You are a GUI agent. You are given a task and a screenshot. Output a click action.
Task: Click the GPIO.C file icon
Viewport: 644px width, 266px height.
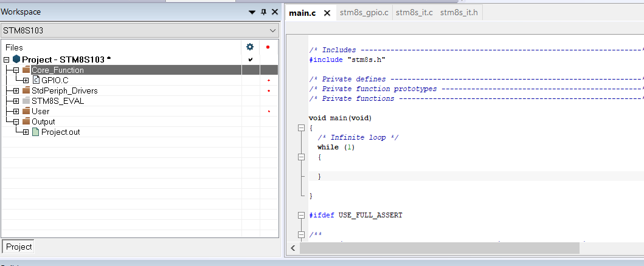pos(36,80)
